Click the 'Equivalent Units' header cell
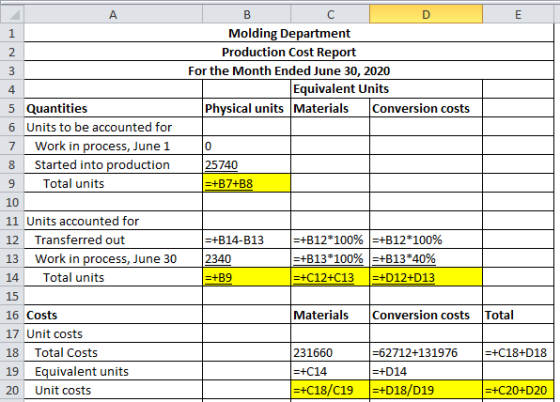This screenshot has height=402, width=560. click(386, 89)
